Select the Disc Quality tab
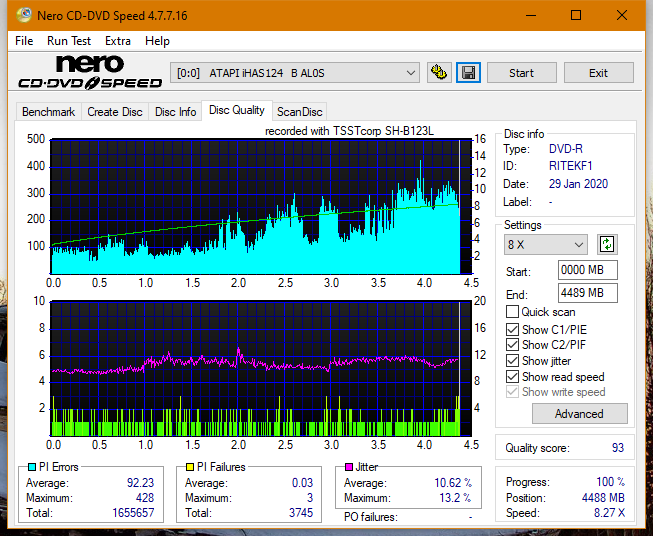653x536 pixels. click(x=237, y=110)
